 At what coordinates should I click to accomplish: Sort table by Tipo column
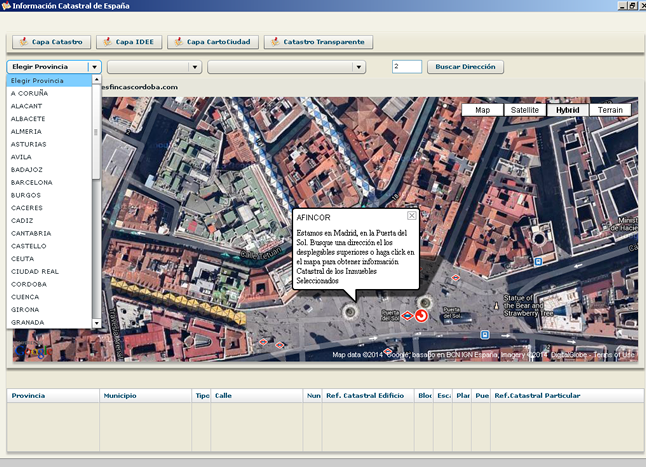[x=201, y=396]
